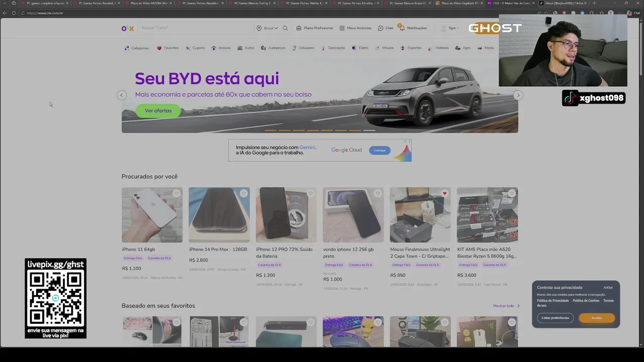Open the KIT AM5 Placa mãe listing photo
The image size is (644, 362).
click(x=487, y=215)
